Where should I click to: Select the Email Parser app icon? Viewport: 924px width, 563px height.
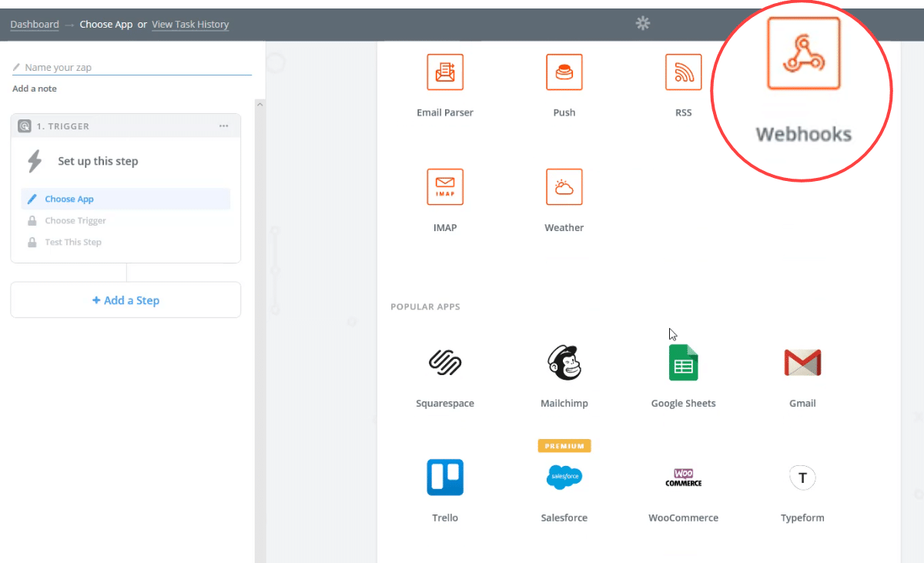(x=445, y=72)
